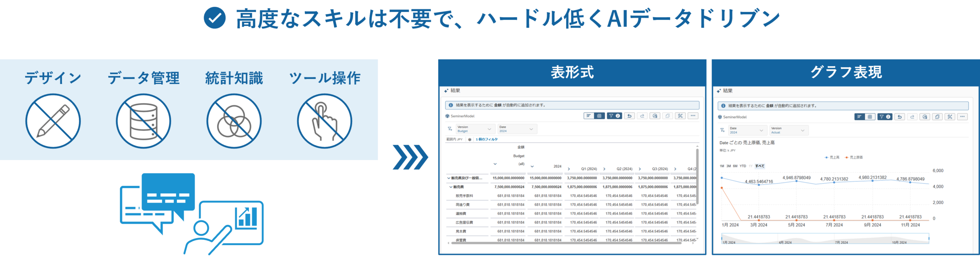
Task: Open the Version Actual dropdown in graph panel
Action: click(x=789, y=131)
